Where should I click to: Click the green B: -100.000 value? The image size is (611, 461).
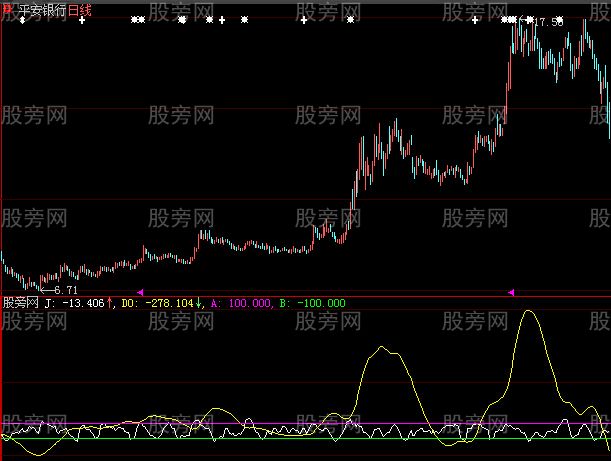pos(313,303)
